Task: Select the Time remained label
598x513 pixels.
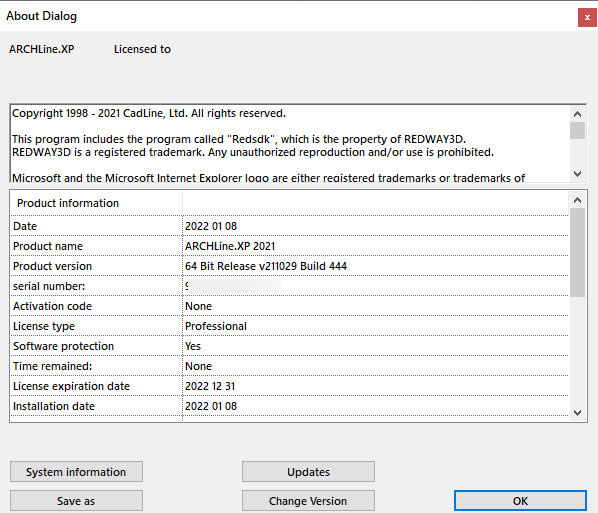Action: tap(52, 366)
